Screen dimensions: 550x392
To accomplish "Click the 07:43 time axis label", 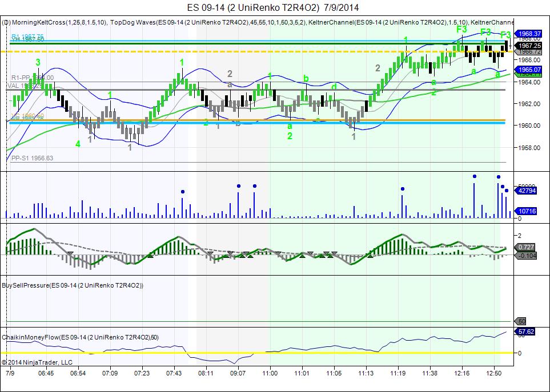I will coord(174,373).
